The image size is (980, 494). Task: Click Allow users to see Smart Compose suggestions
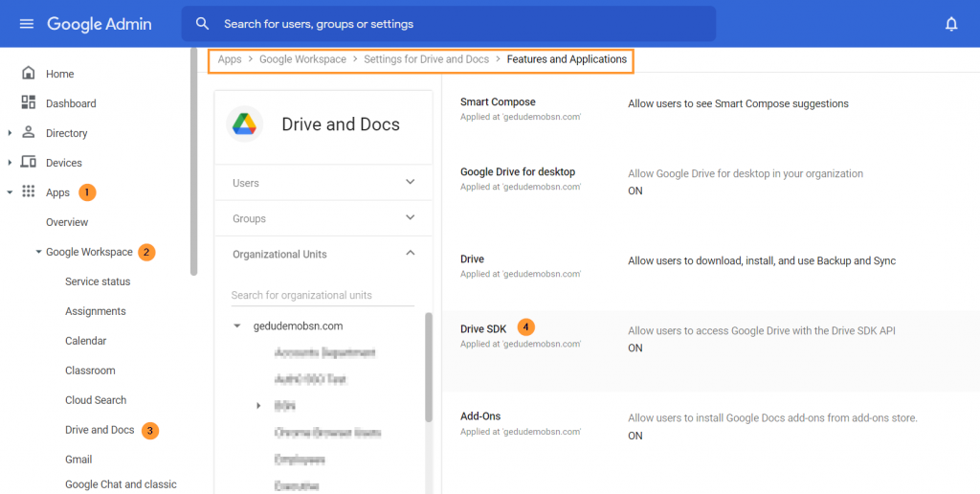click(x=738, y=103)
